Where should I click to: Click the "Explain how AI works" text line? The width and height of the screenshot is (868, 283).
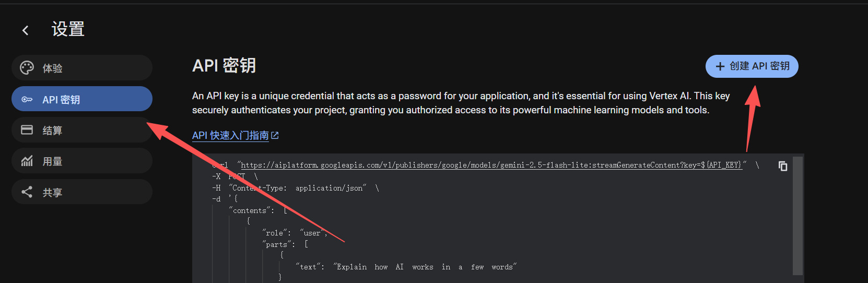coord(406,267)
